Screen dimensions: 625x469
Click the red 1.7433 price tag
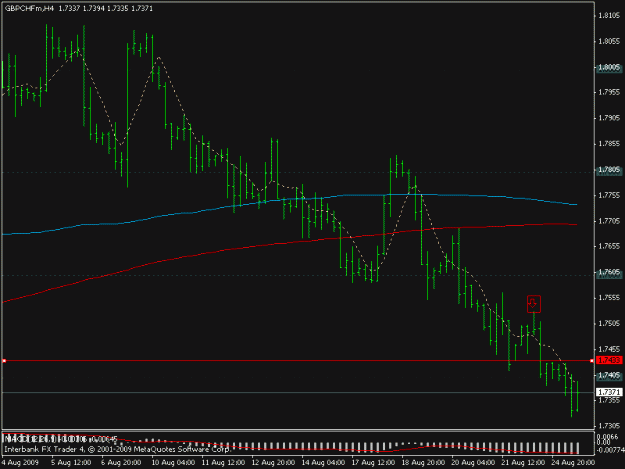point(609,360)
